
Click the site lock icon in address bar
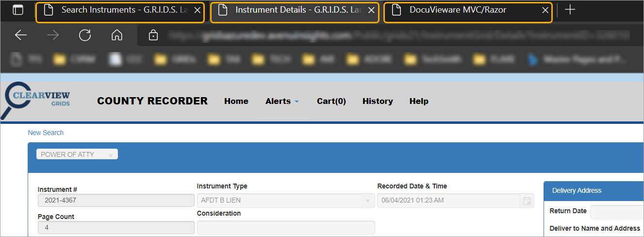(153, 35)
